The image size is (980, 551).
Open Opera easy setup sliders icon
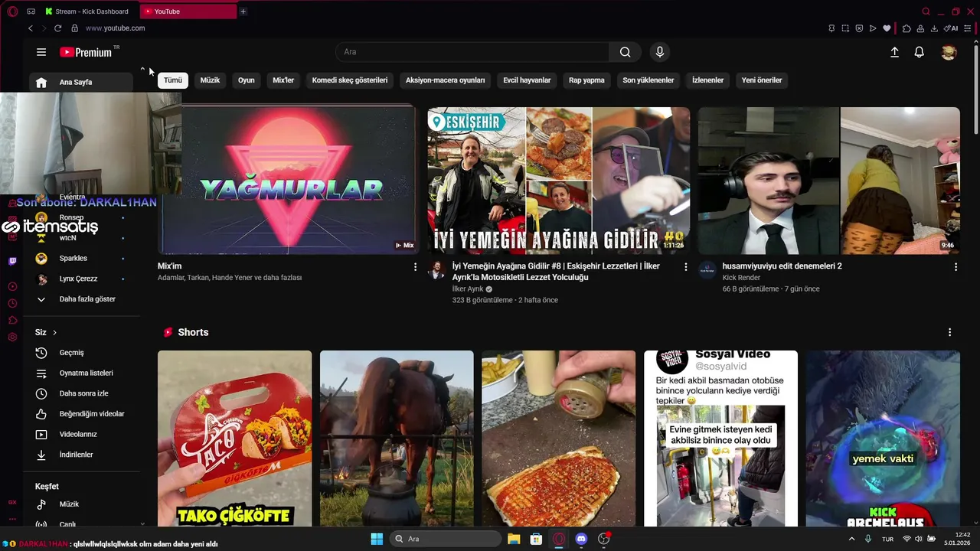[969, 28]
